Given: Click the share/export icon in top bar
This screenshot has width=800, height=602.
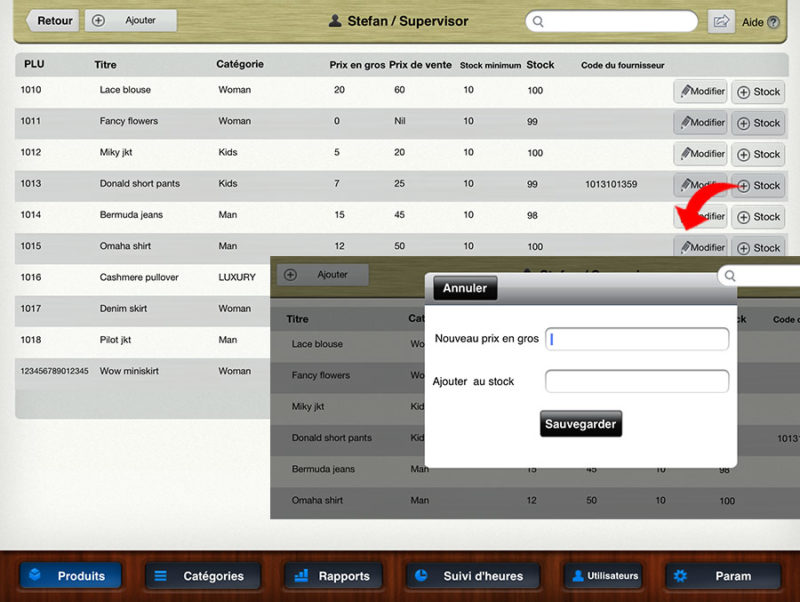Looking at the screenshot, I should tap(720, 21).
